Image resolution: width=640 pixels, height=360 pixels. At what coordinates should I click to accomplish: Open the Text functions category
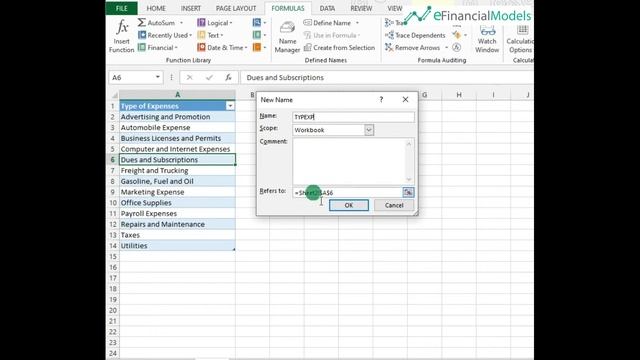[210, 35]
